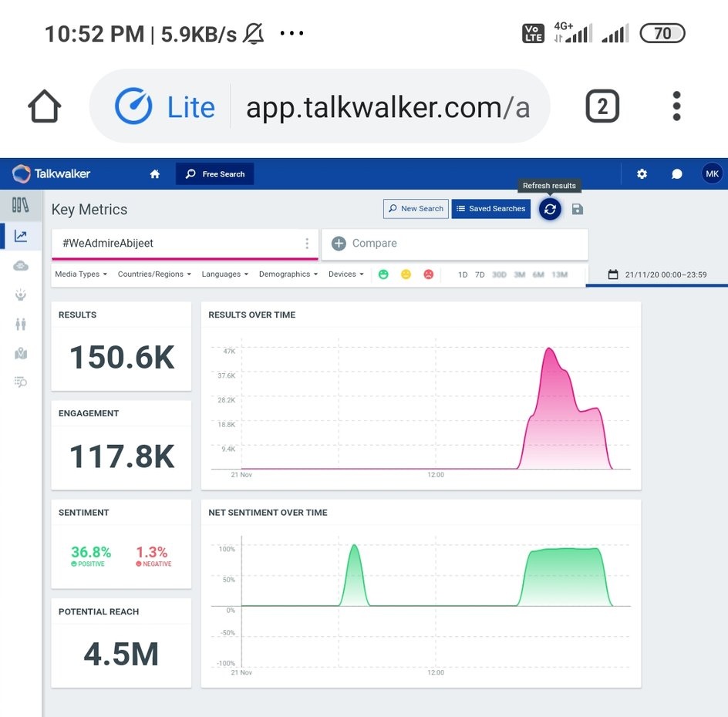Screen dimensions: 728x717
Task: Open options menu for #WeAdmireAbijeet search
Action: (307, 244)
